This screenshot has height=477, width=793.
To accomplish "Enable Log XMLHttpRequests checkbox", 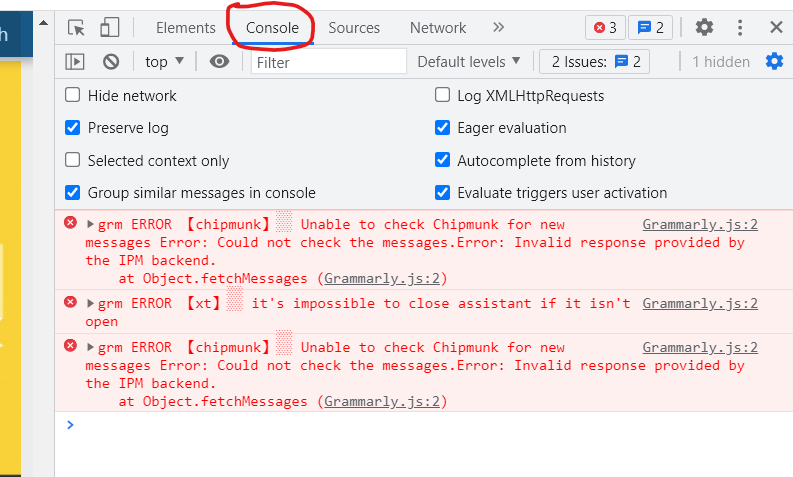I will (442, 95).
